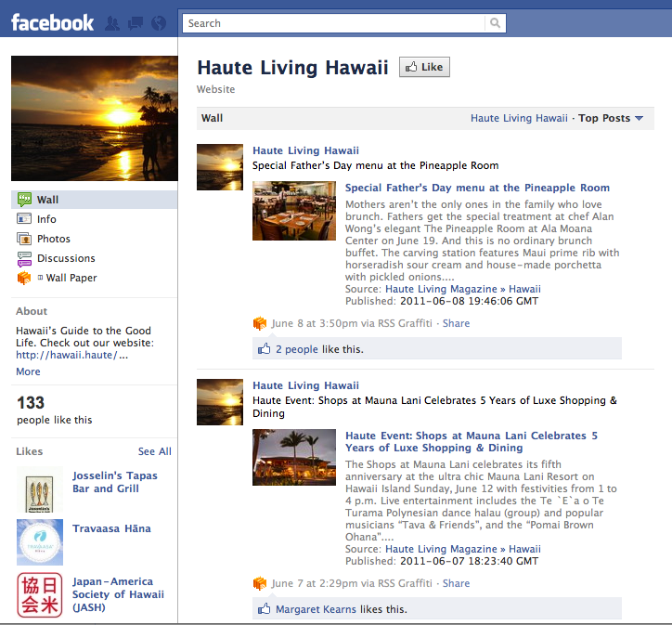Expand About text with More link

(28, 371)
